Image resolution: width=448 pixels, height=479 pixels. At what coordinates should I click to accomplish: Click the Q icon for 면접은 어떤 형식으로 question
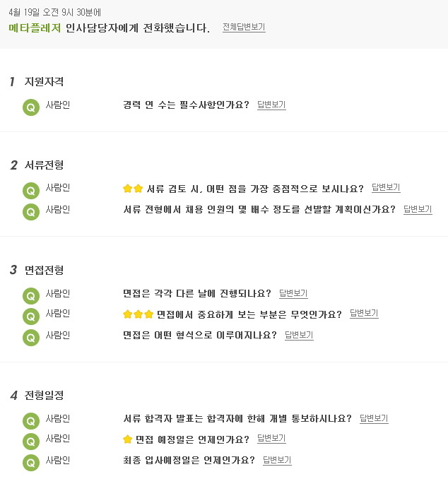point(31,338)
